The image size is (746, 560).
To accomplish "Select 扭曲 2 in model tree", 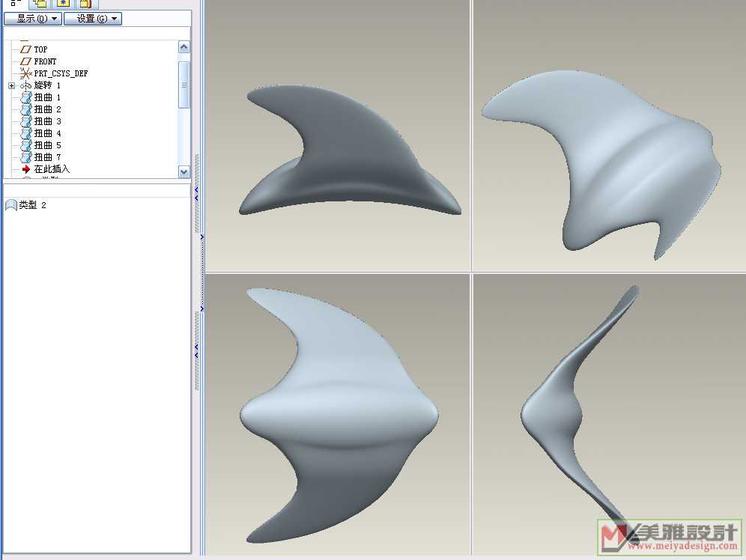I will 47,109.
